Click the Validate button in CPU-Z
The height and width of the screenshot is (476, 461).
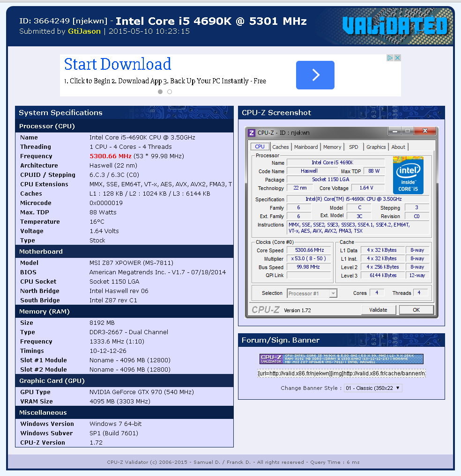coord(379,310)
